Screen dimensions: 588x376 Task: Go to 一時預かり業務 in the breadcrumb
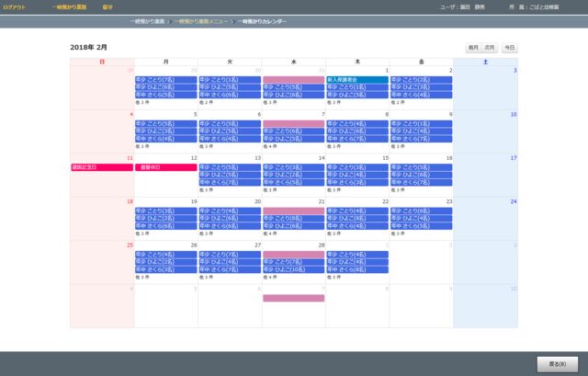pos(147,21)
